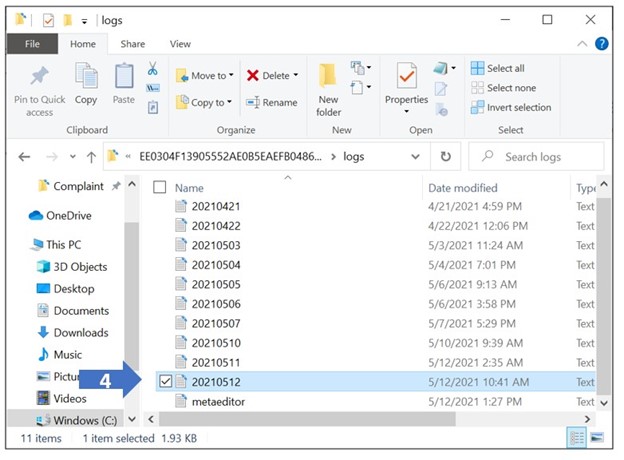Uncheck the 20210512 file checkbox
The width and height of the screenshot is (624, 460).
[x=166, y=382]
